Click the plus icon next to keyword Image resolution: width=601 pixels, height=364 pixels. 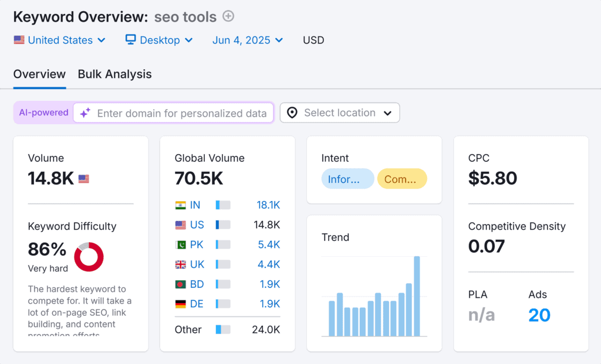tap(228, 16)
